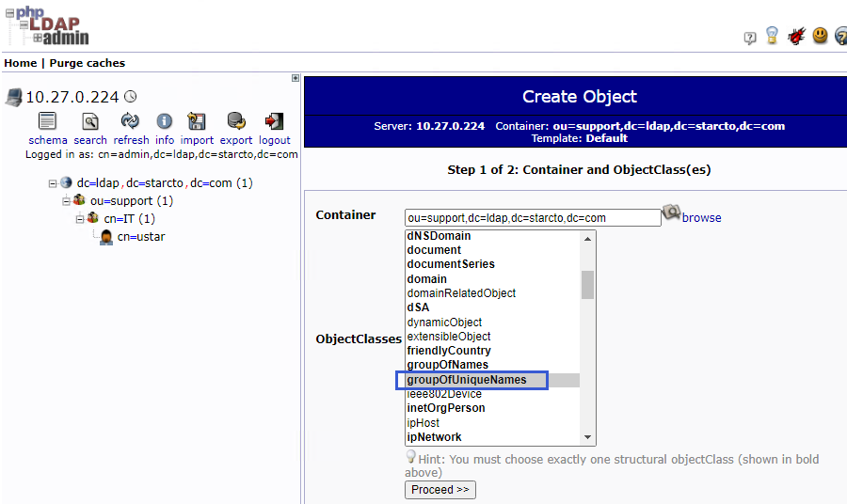Open the cn=ustar tree entry
Image resolution: width=847 pixels, height=504 pixels.
click(141, 236)
